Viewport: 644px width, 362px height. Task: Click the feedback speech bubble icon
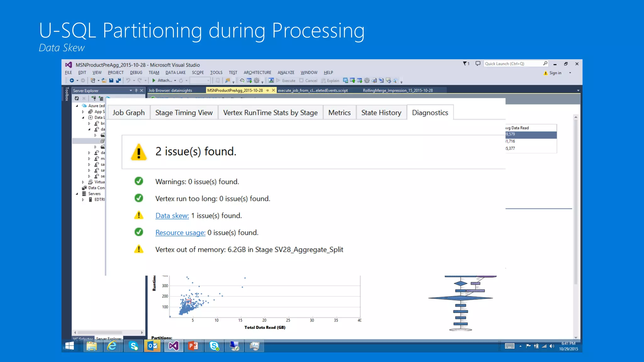(478, 63)
